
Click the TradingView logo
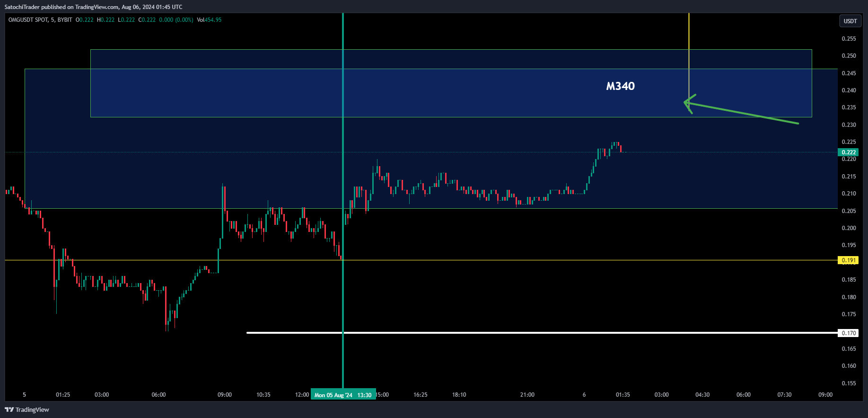27,409
